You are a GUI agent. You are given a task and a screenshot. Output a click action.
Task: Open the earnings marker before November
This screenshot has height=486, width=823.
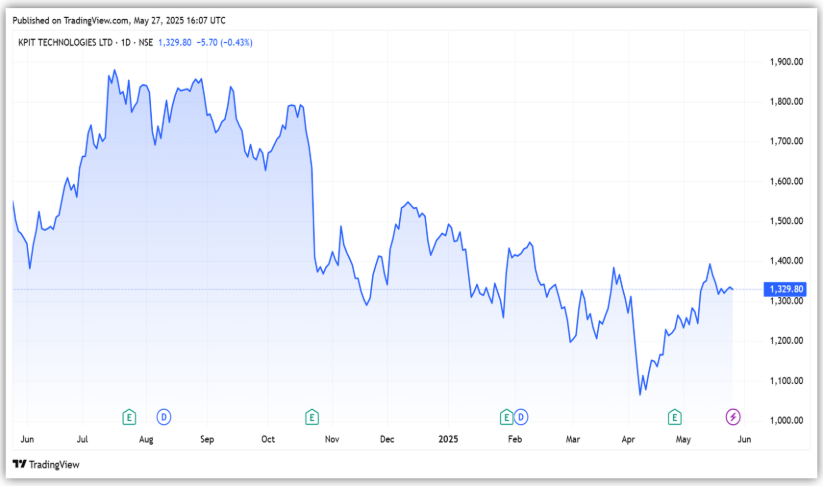(312, 416)
